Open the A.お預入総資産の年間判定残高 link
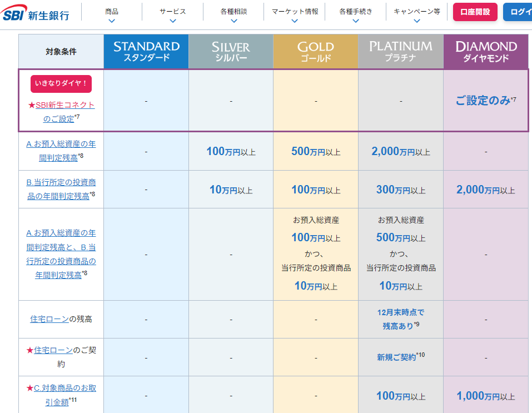 (61, 151)
